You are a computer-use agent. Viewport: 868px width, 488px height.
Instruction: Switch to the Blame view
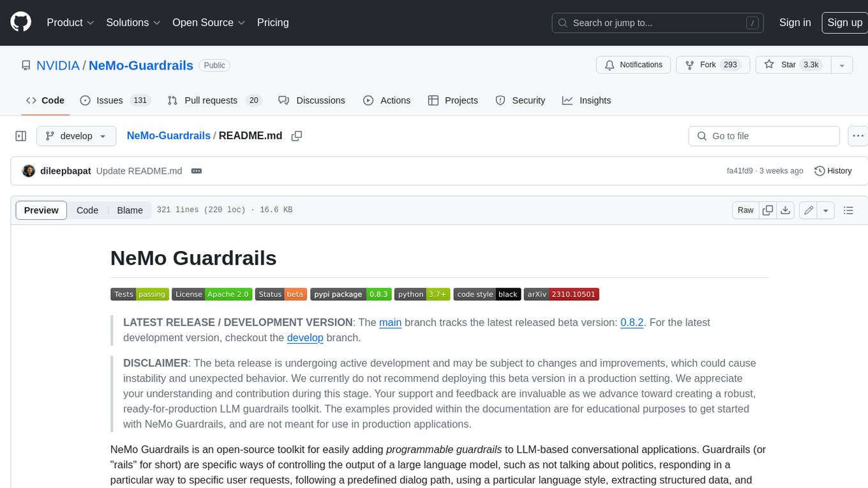tap(130, 210)
